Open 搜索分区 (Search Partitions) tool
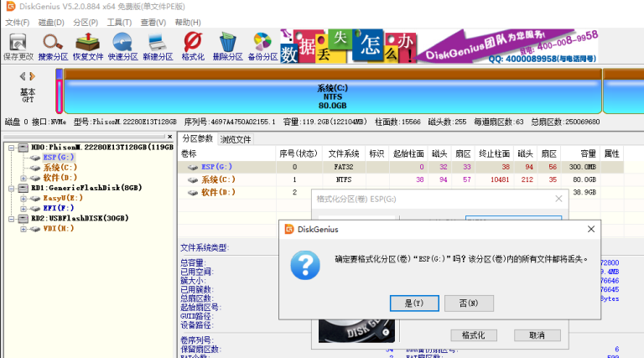The image size is (644, 358). (x=54, y=45)
